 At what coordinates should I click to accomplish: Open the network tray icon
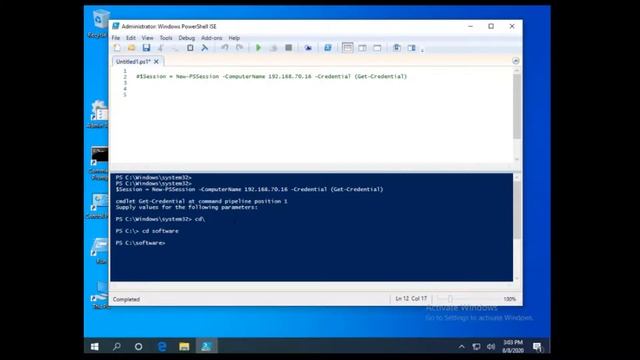pos(476,347)
